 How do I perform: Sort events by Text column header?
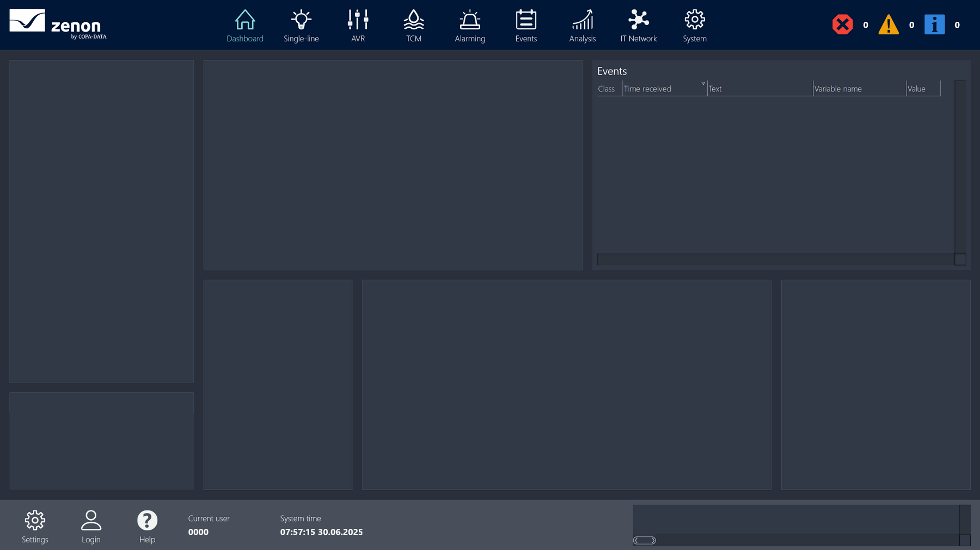click(x=760, y=89)
